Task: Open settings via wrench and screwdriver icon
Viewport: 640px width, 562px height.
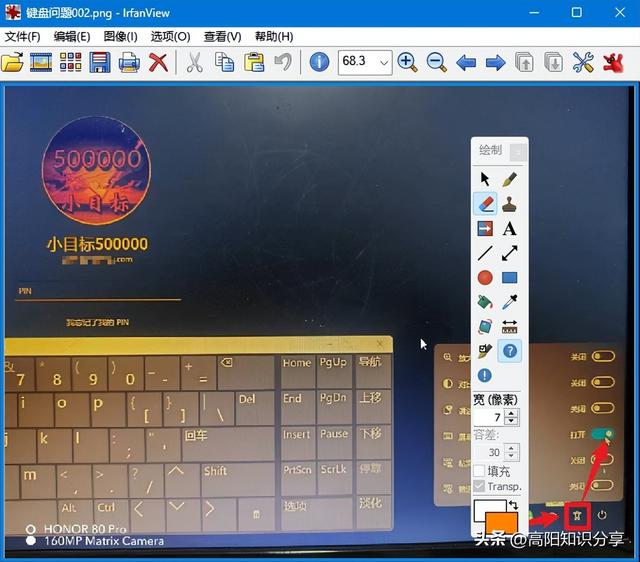Action: [x=583, y=62]
